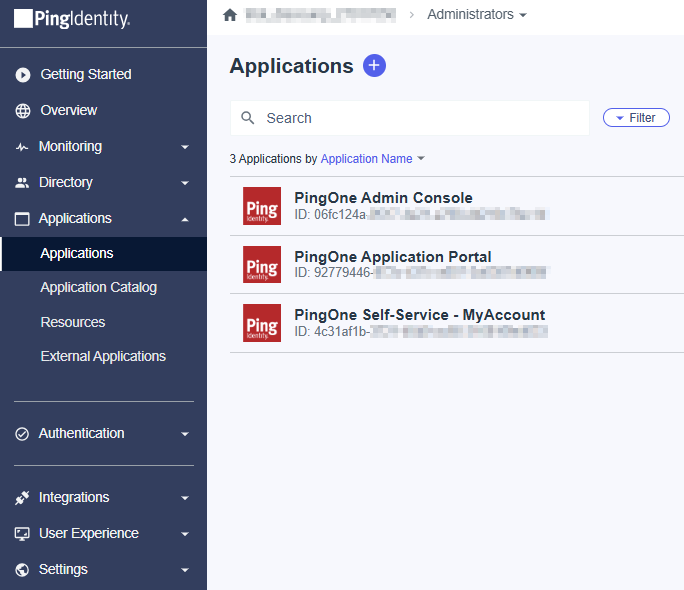Click the Getting Started play icon
The width and height of the screenshot is (684, 590).
(23, 75)
